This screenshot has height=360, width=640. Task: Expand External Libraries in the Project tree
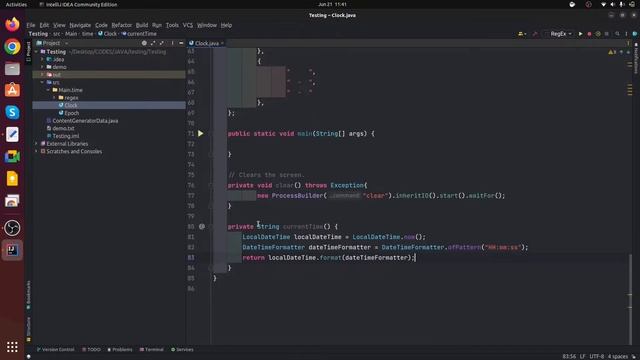(36, 144)
